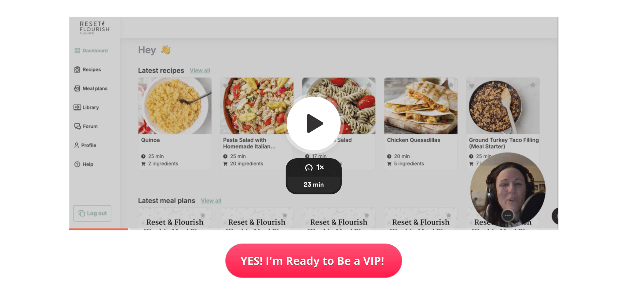Click the Log out button
This screenshot has width=644, height=288.
[92, 213]
